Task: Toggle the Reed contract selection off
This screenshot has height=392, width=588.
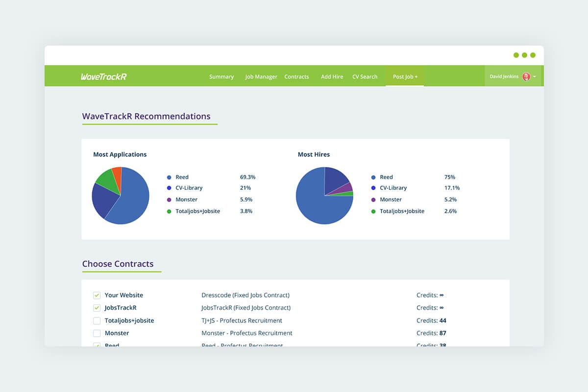Action: tap(97, 345)
